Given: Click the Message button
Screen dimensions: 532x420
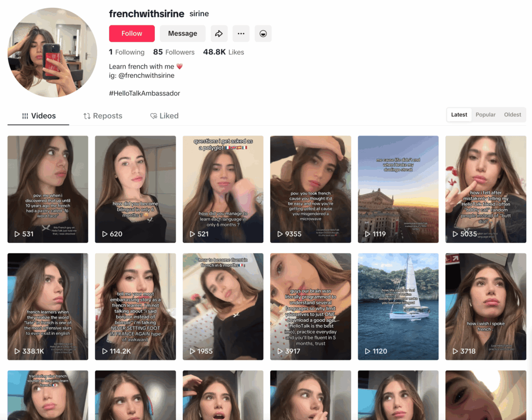Looking at the screenshot, I should (x=182, y=34).
